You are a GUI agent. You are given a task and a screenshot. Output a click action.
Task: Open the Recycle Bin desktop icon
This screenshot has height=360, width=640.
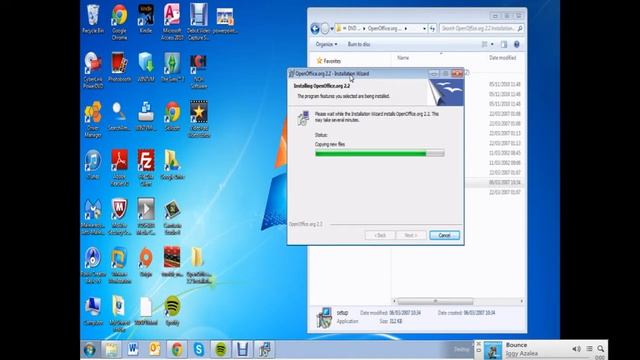point(93,18)
